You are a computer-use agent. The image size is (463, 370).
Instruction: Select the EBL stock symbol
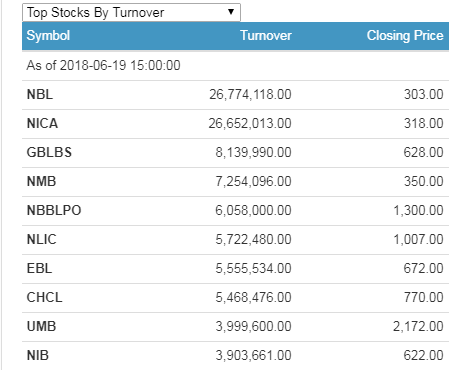pos(39,268)
